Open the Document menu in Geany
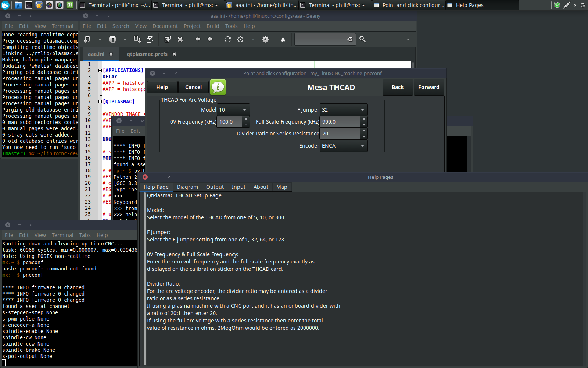This screenshot has width=588, height=368. click(x=165, y=26)
